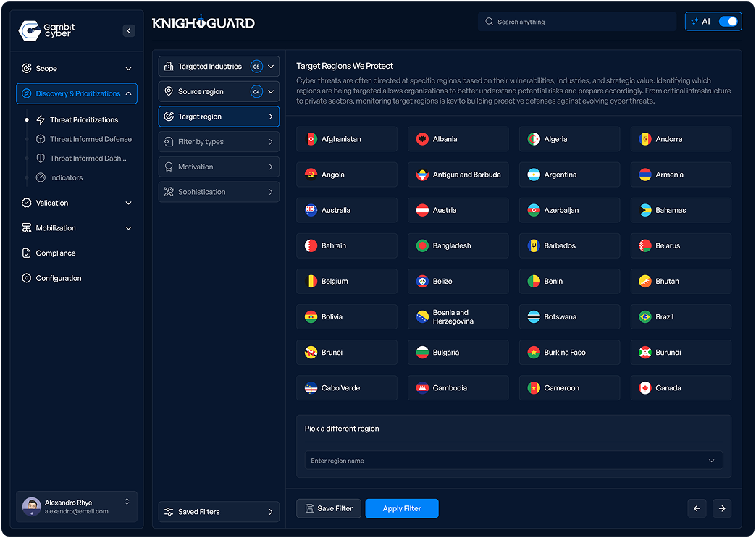Click the Sophistication tools icon
Screen dimensions: 756x538
(x=169, y=192)
